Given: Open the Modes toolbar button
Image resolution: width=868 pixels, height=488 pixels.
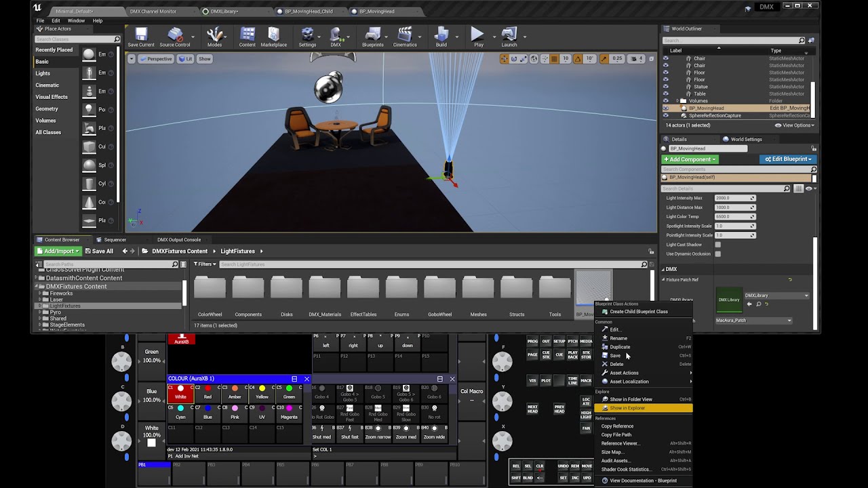Looking at the screenshot, I should click(x=214, y=37).
